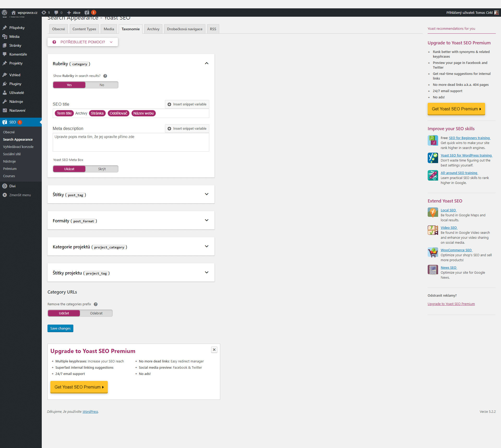Click the Vzhled brush icon in sidebar
The image size is (501, 448).
click(5, 75)
